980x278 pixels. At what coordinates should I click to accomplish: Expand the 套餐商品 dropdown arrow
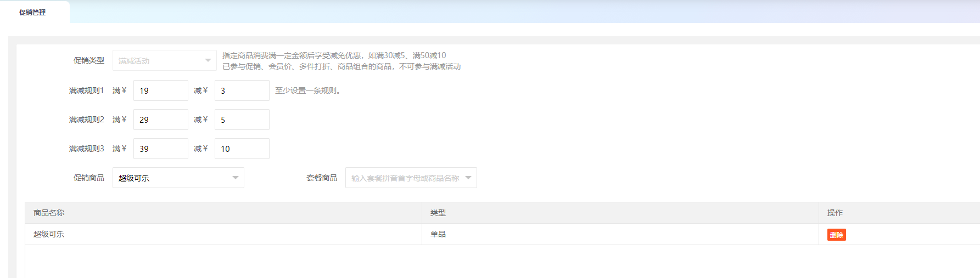(468, 178)
